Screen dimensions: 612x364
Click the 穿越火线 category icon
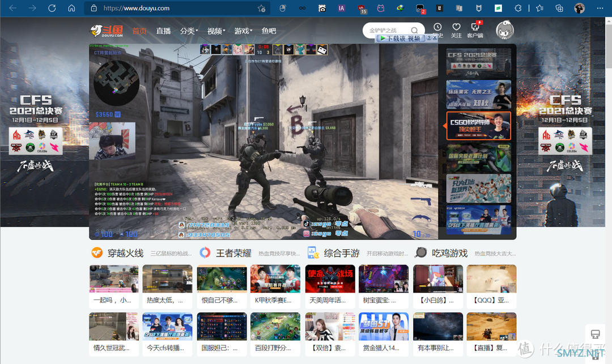coord(97,253)
